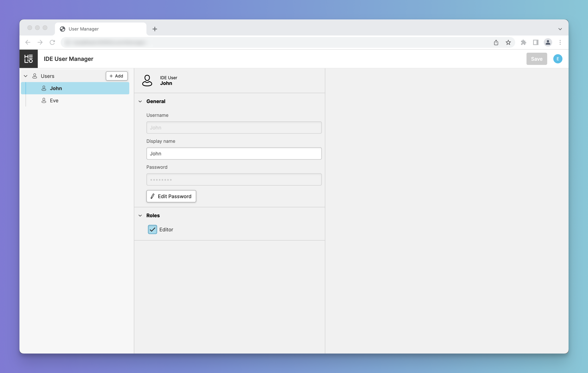Open the browser three-dot menu

(560, 43)
